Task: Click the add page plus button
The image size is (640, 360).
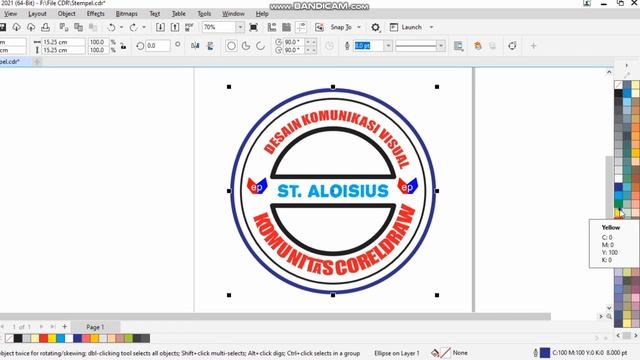Action: [64, 327]
